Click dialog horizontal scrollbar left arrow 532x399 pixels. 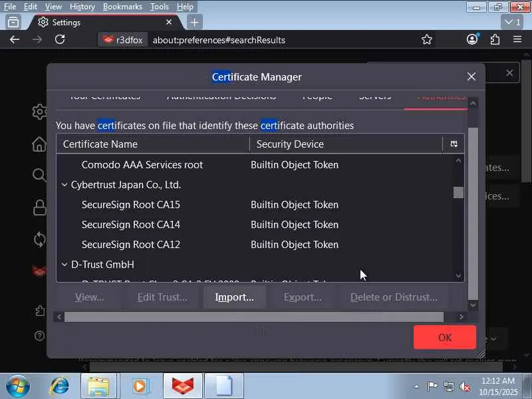click(59, 317)
